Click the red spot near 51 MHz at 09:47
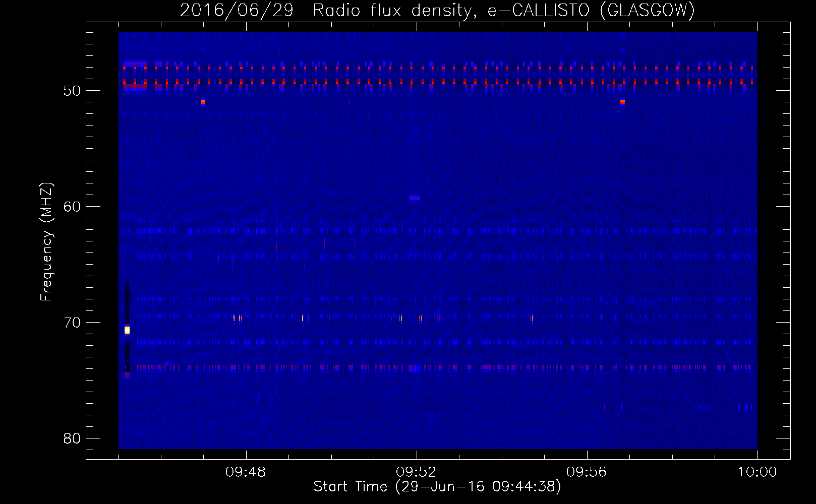 203,102
